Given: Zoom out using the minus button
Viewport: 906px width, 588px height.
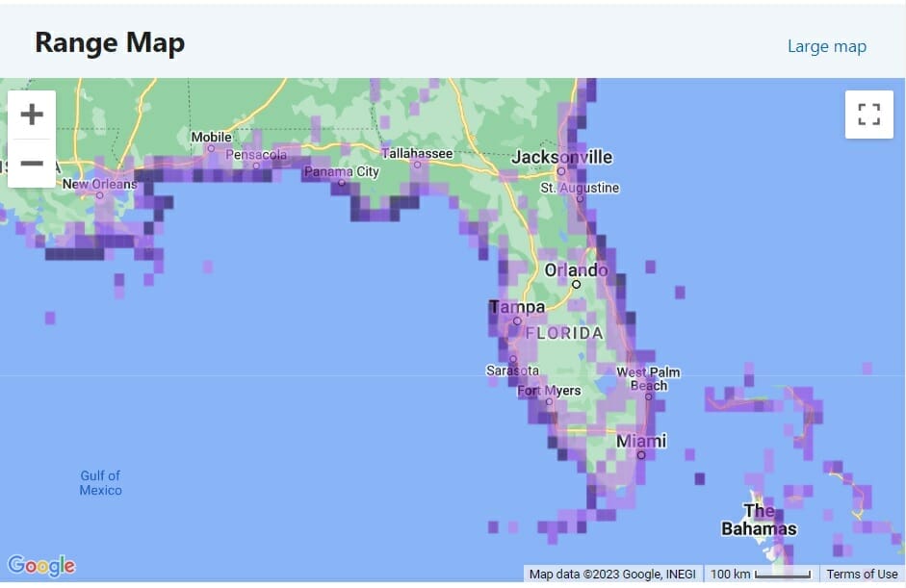Looking at the screenshot, I should [32, 164].
